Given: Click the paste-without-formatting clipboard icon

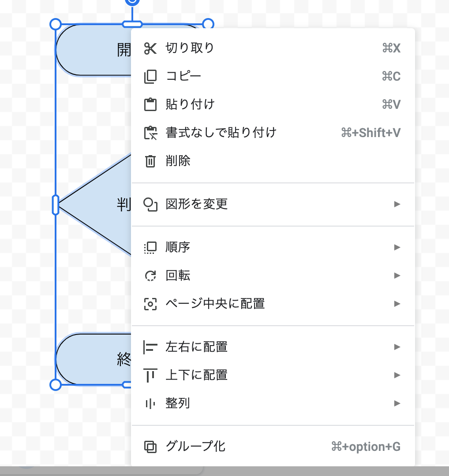Looking at the screenshot, I should click(150, 133).
